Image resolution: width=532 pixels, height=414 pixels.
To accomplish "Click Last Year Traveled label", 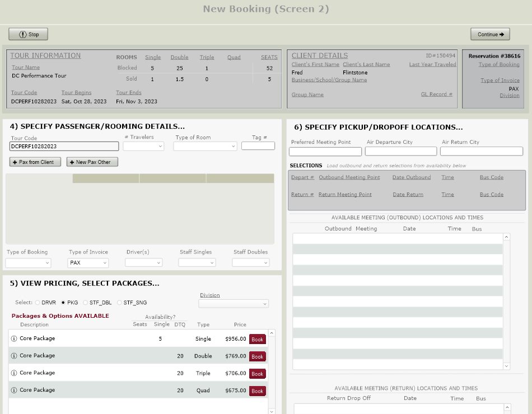I will pyautogui.click(x=432, y=64).
